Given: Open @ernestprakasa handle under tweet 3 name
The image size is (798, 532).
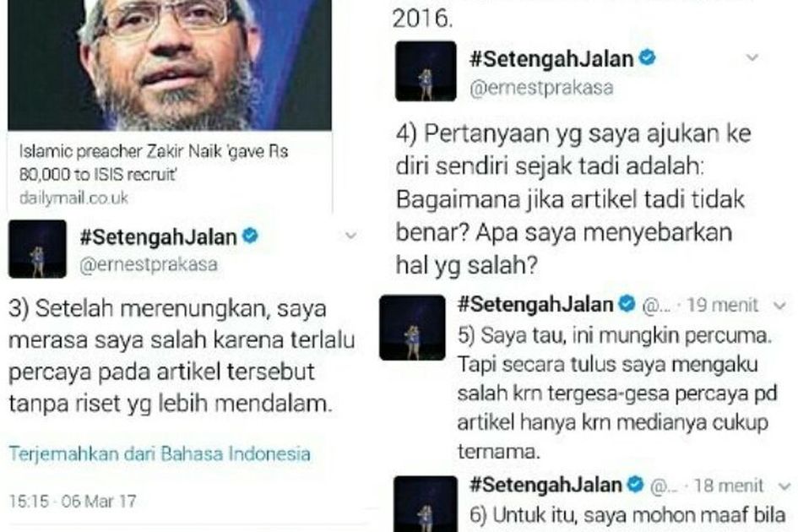Looking at the screenshot, I should pos(149,264).
